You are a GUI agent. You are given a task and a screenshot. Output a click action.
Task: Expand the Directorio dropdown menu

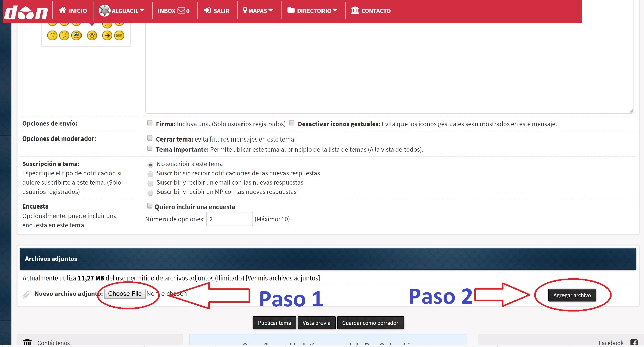click(312, 10)
